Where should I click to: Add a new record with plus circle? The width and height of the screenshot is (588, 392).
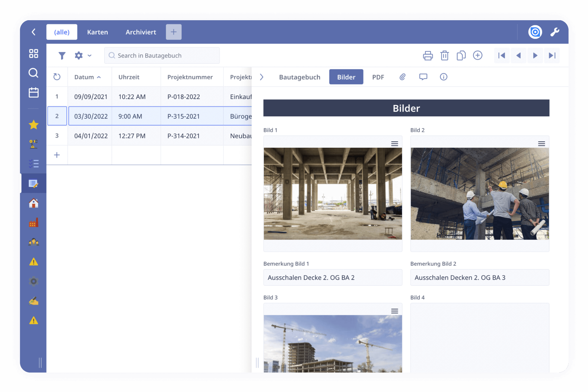point(477,55)
